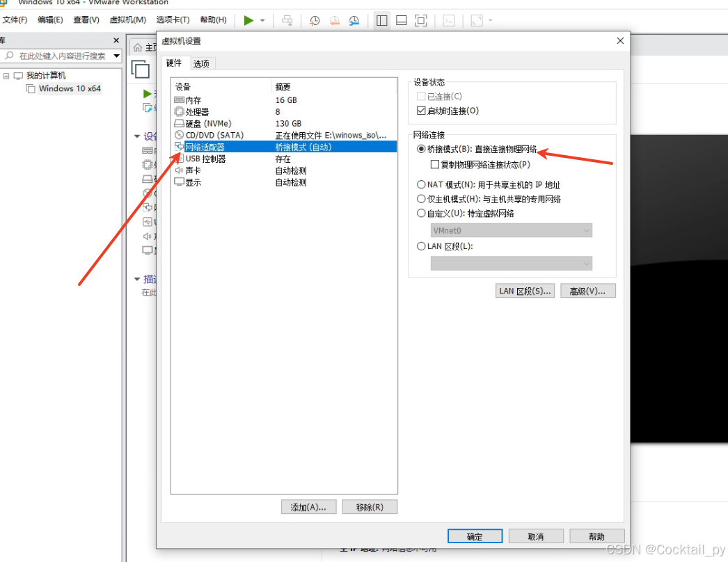
Task: Select the 显示 device row
Action: [x=284, y=182]
